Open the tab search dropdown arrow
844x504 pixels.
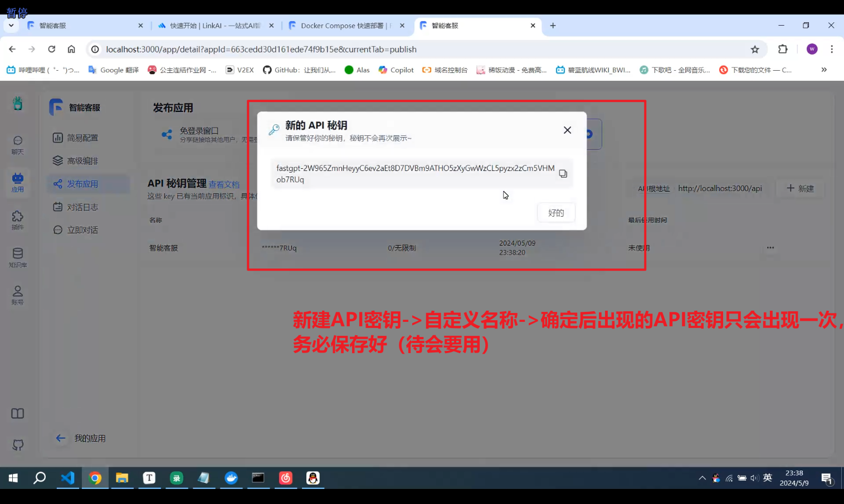[x=11, y=26]
